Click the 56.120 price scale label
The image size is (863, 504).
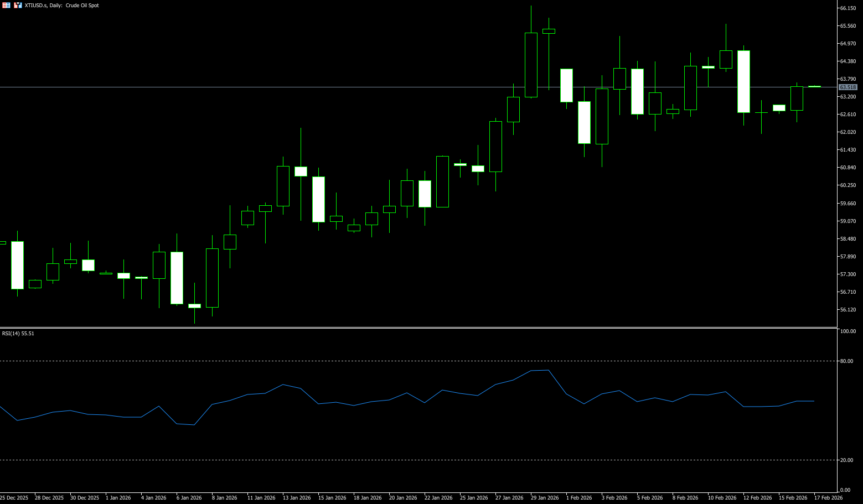click(848, 310)
